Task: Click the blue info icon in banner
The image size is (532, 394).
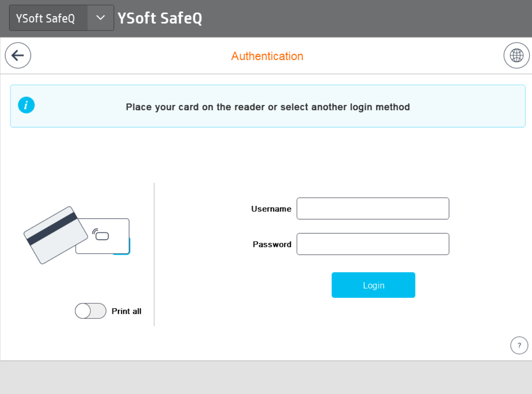Action: click(26, 106)
